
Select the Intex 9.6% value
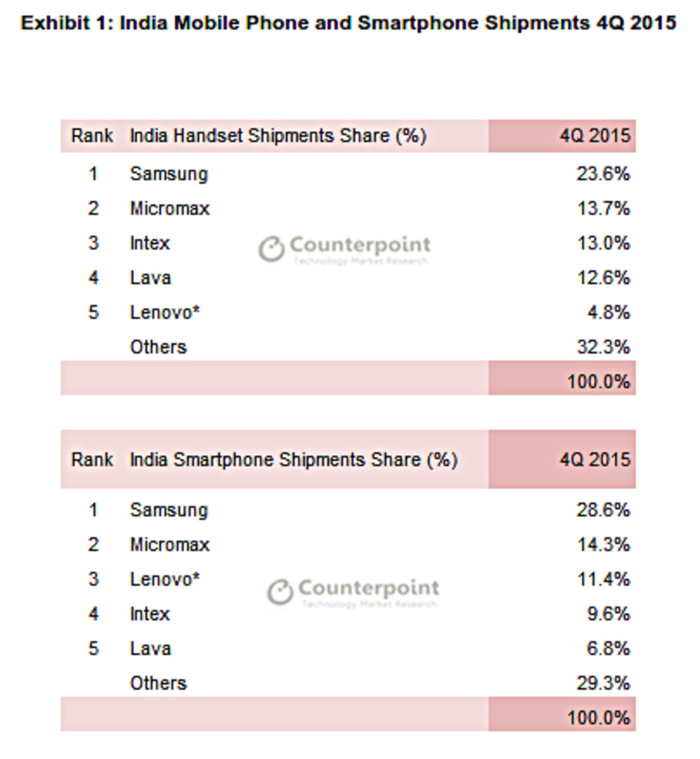point(608,614)
